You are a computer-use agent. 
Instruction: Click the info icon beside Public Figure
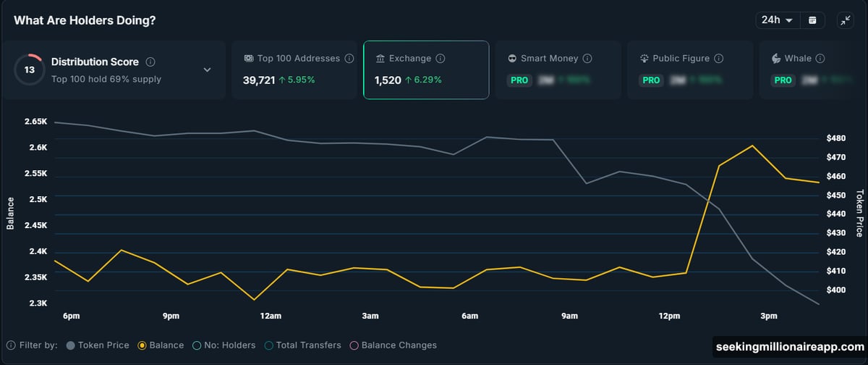718,59
